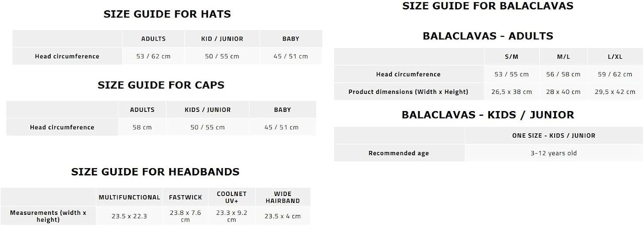Click the Size Guide for Headbands heading
Viewport: 644px width, 226px height.
pos(155,172)
